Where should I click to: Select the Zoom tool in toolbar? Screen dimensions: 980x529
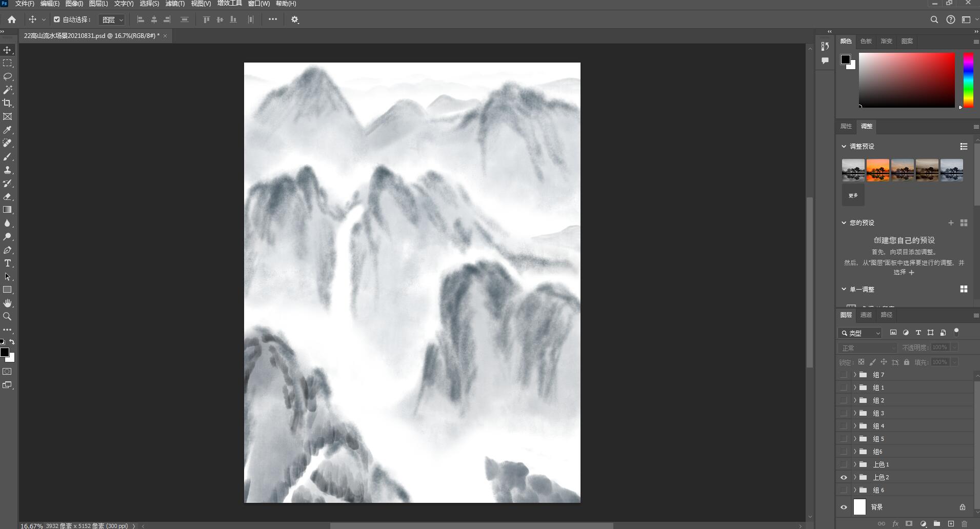[x=7, y=317]
